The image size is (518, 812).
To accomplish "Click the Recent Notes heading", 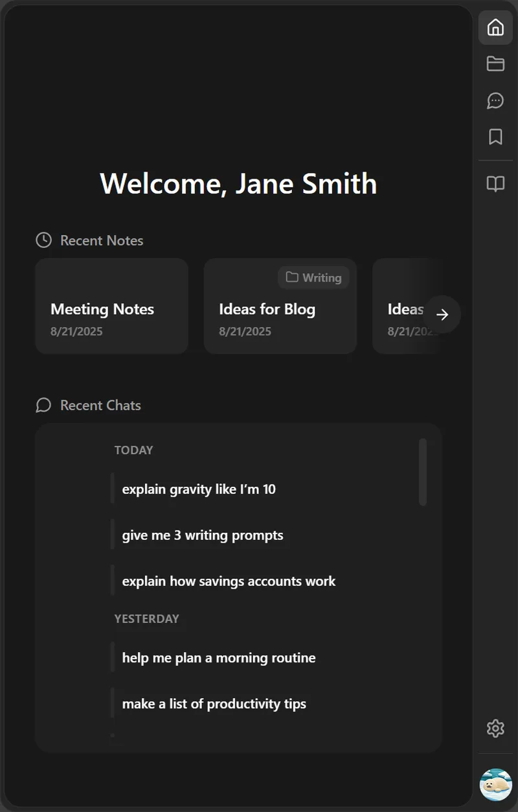I will (102, 240).
